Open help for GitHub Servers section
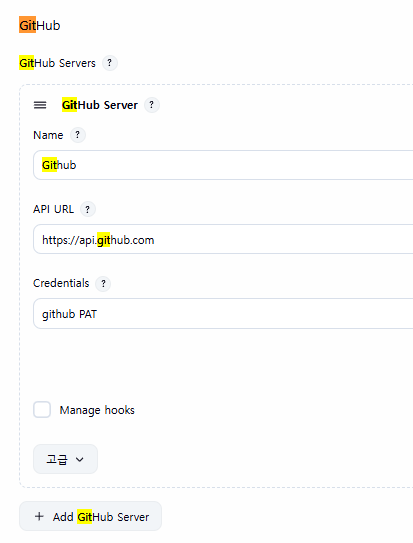This screenshot has height=543, width=413. 110,63
